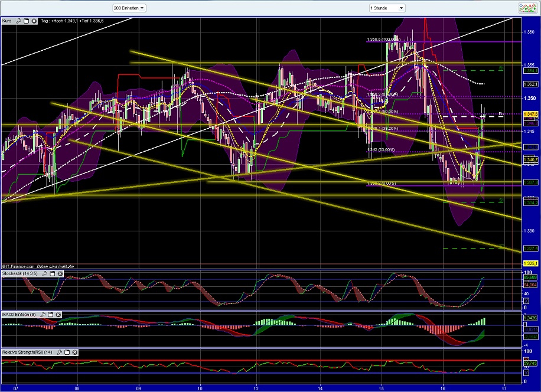Click date marker 15 on time axis

[382, 388]
